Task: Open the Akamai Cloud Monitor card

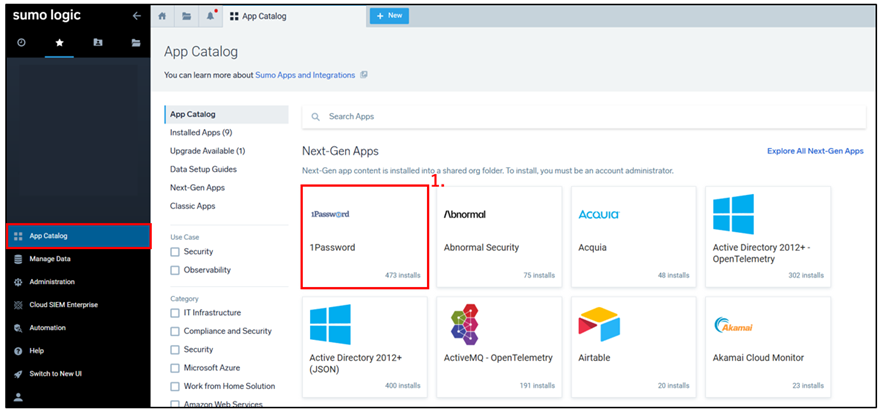Action: pos(768,347)
